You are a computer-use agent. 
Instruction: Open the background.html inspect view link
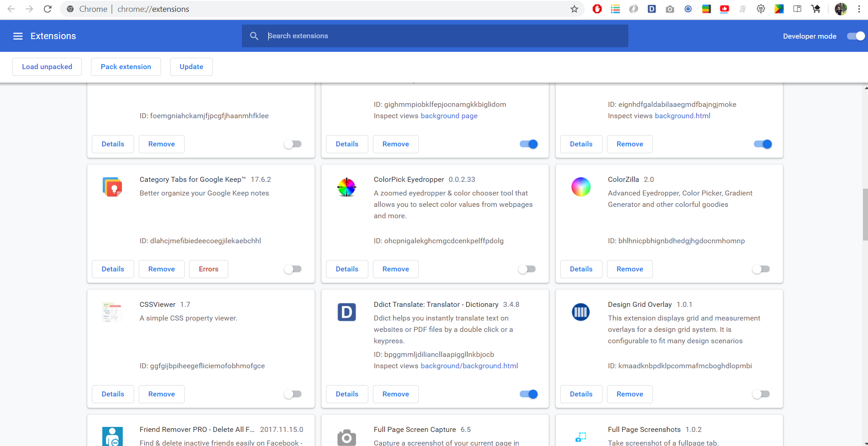tap(682, 116)
